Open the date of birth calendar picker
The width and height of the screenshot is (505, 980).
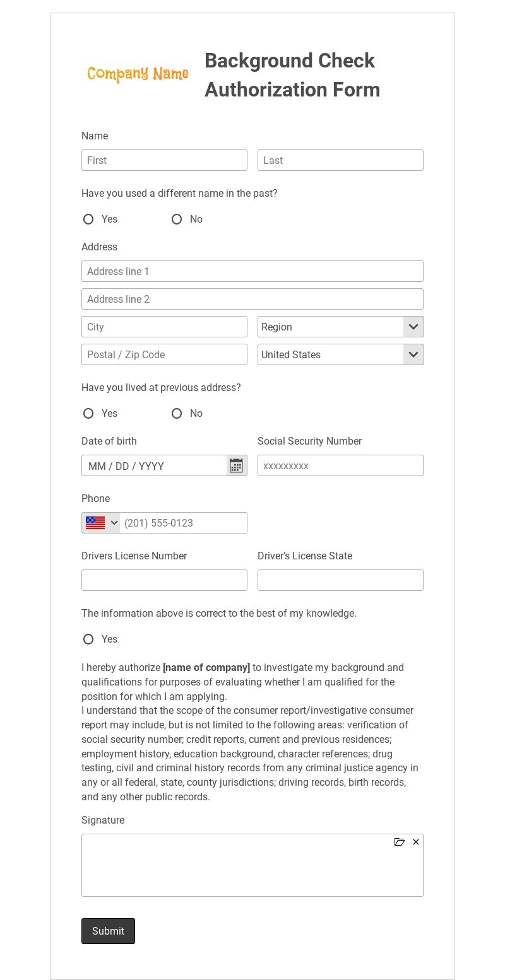(x=236, y=466)
